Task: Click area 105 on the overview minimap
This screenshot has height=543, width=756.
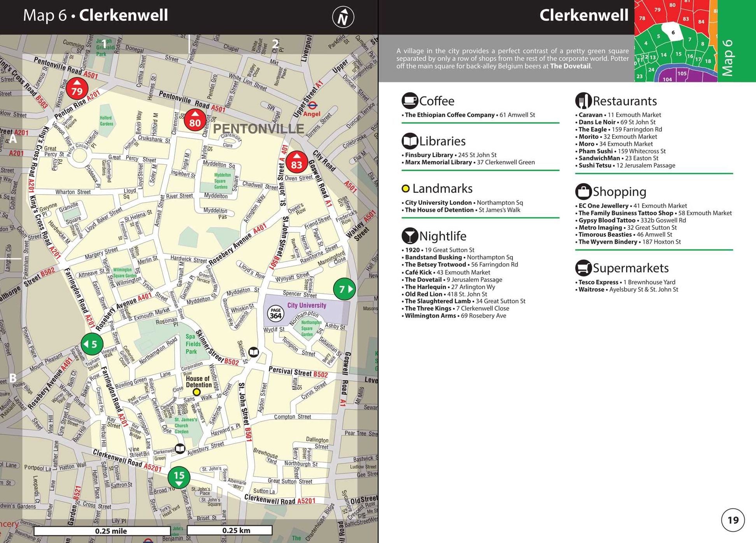Action: coord(682,73)
